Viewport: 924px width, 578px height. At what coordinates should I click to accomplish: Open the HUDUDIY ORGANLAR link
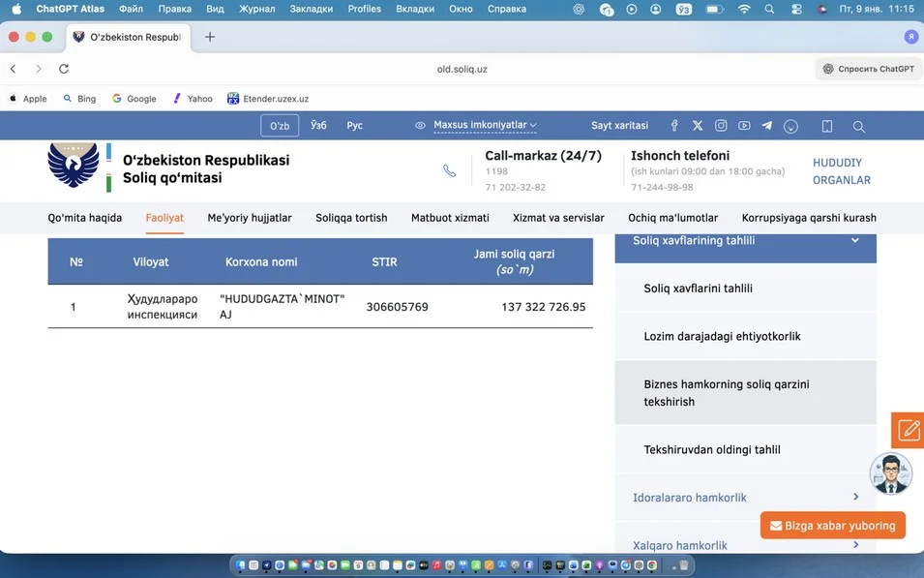coord(841,171)
